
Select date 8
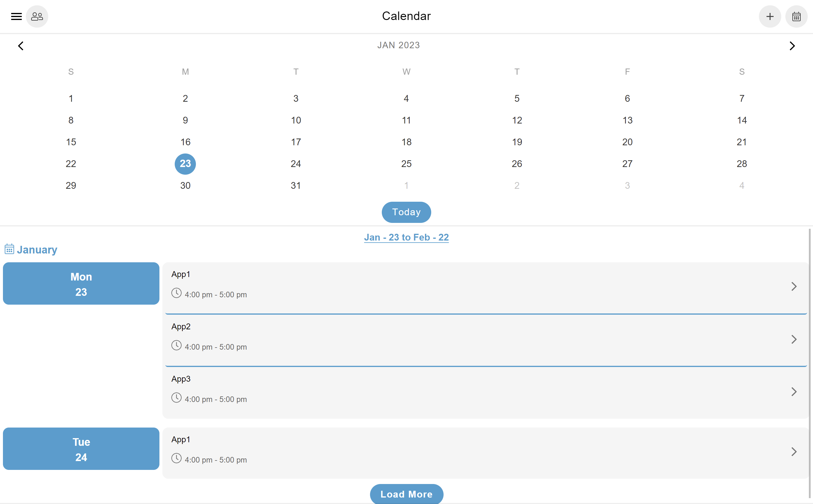[71, 120]
